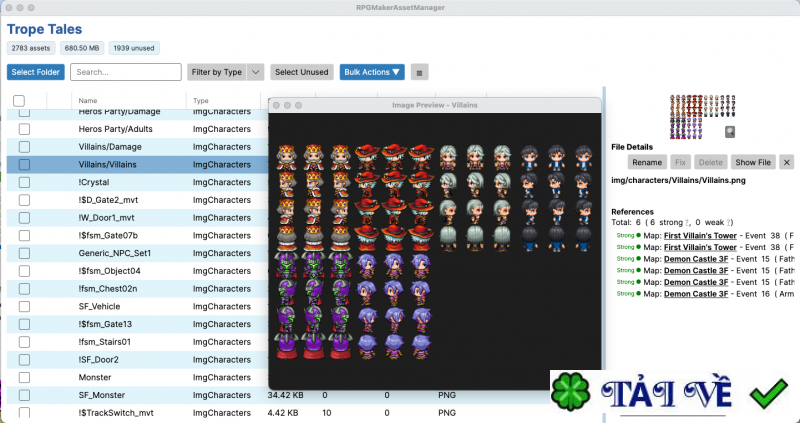The height and width of the screenshot is (423, 800).
Task: Select the !fsm_Chest02n row name
Action: (108, 289)
